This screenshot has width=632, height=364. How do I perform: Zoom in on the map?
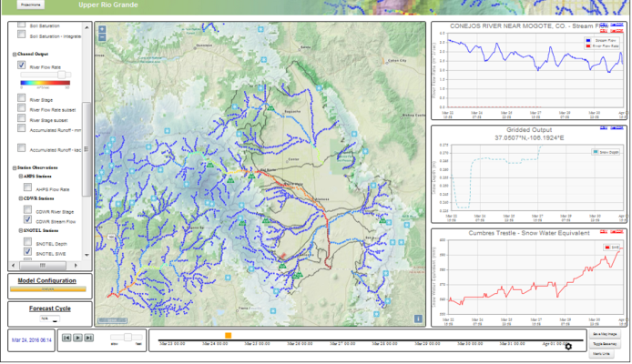click(x=102, y=30)
